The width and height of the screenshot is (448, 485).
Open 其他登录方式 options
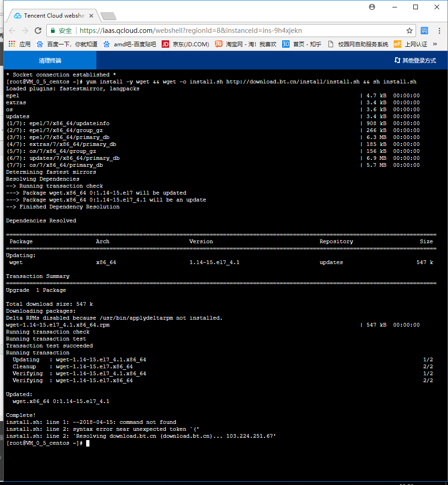[x=415, y=60]
